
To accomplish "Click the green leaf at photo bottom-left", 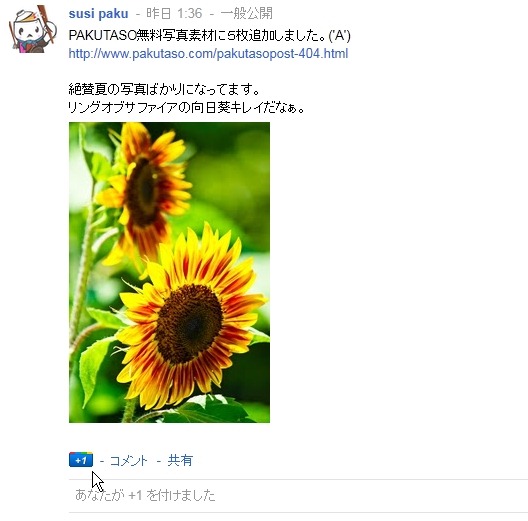I will pyautogui.click(x=90, y=369).
